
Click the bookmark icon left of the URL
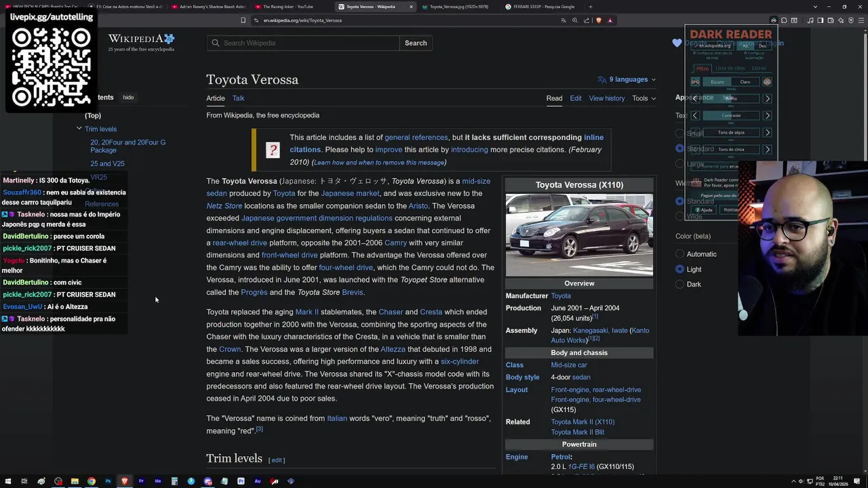pyautogui.click(x=243, y=20)
